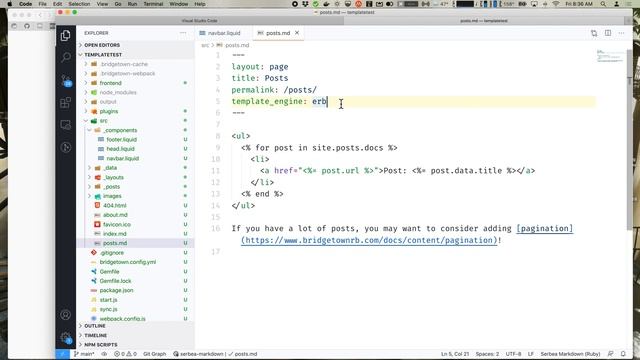
Task: Open the Accounts icon in activity bar
Action: pos(65,315)
